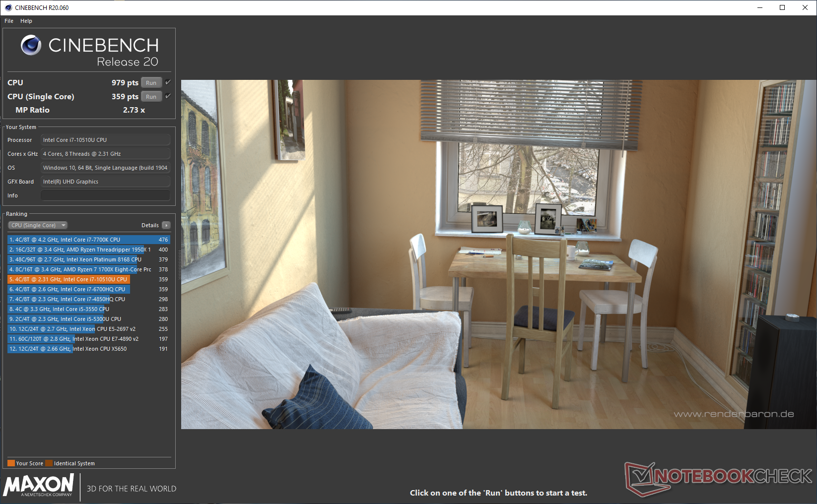Maximize the Cinebench window
Image resolution: width=817 pixels, height=504 pixels.
(x=782, y=7)
